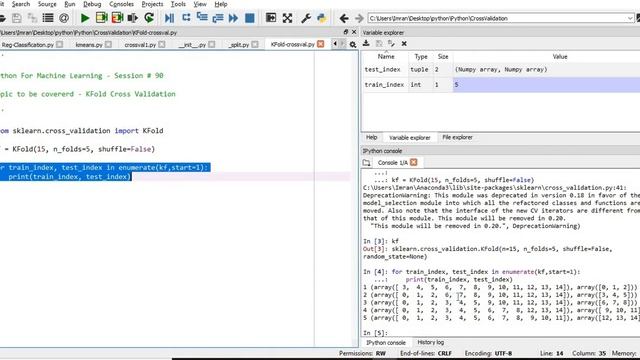640x360 pixels.
Task: Close the __init__.py tab
Action: 211,44
